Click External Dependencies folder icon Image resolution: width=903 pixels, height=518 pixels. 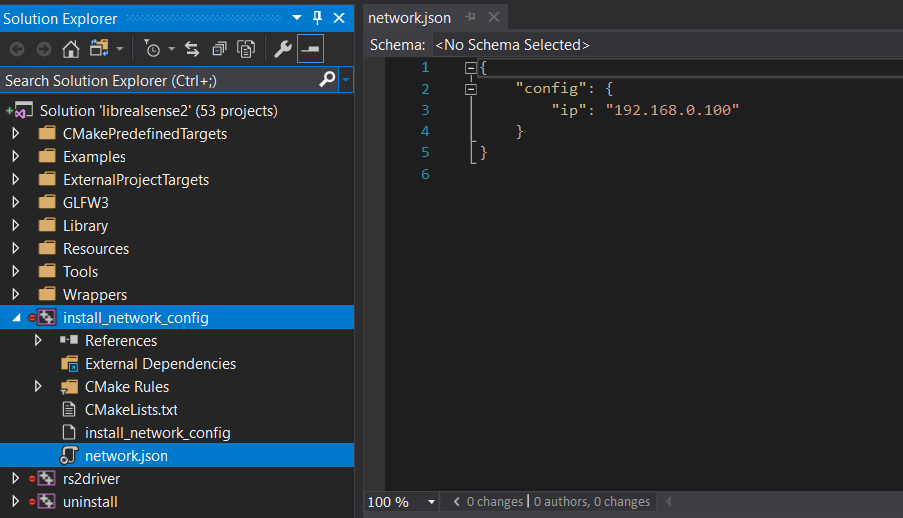(69, 364)
